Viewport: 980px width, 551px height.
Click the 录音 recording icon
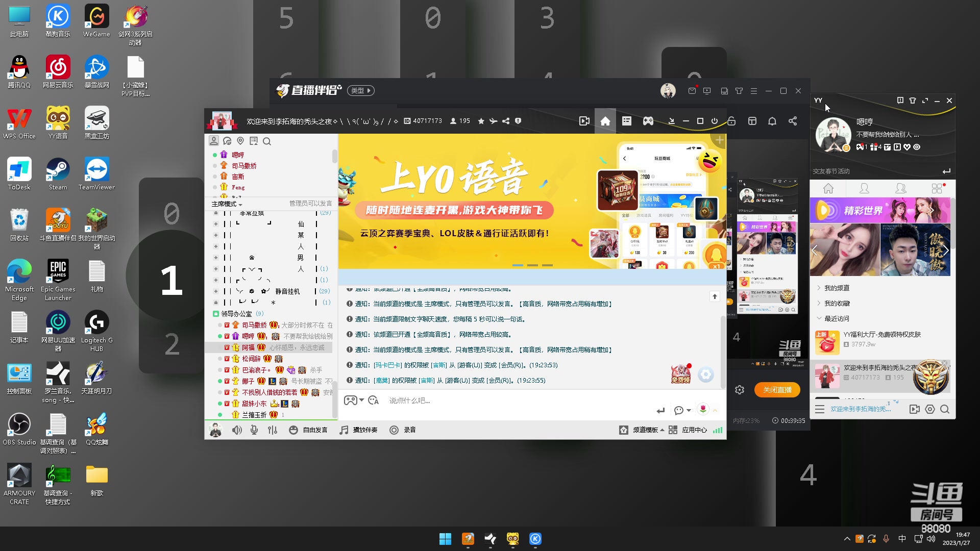tap(394, 430)
